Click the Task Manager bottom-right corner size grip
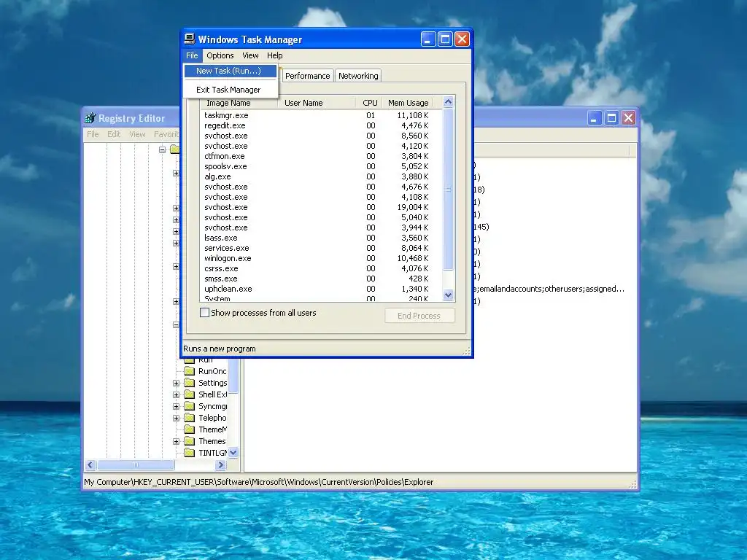The width and height of the screenshot is (747, 560). coord(466,351)
